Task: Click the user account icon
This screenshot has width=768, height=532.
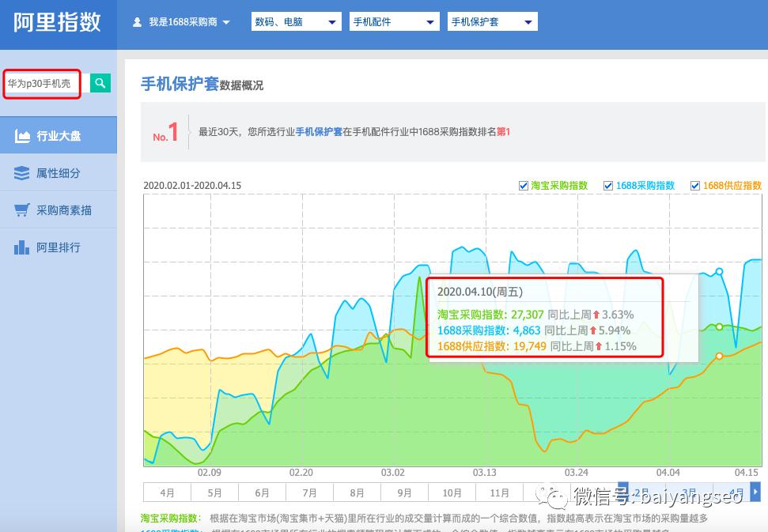Action: (136, 23)
